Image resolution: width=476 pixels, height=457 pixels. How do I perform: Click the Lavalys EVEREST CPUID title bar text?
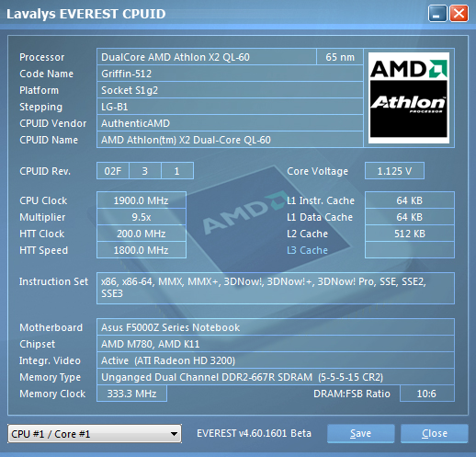[86, 14]
